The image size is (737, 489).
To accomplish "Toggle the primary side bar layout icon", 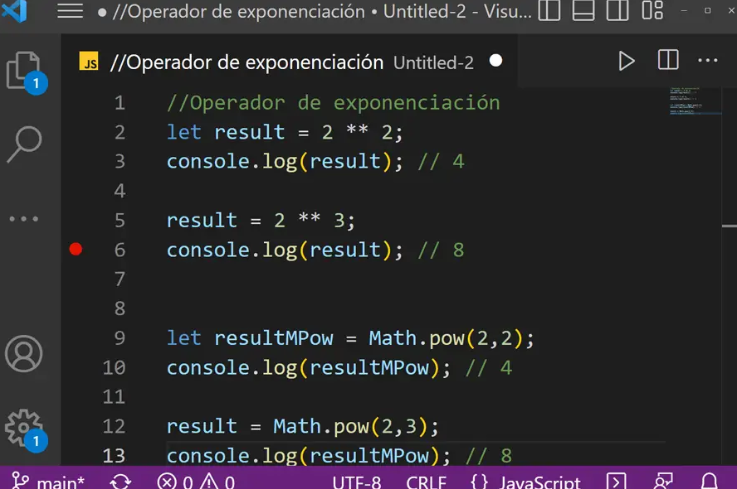I will [x=549, y=10].
